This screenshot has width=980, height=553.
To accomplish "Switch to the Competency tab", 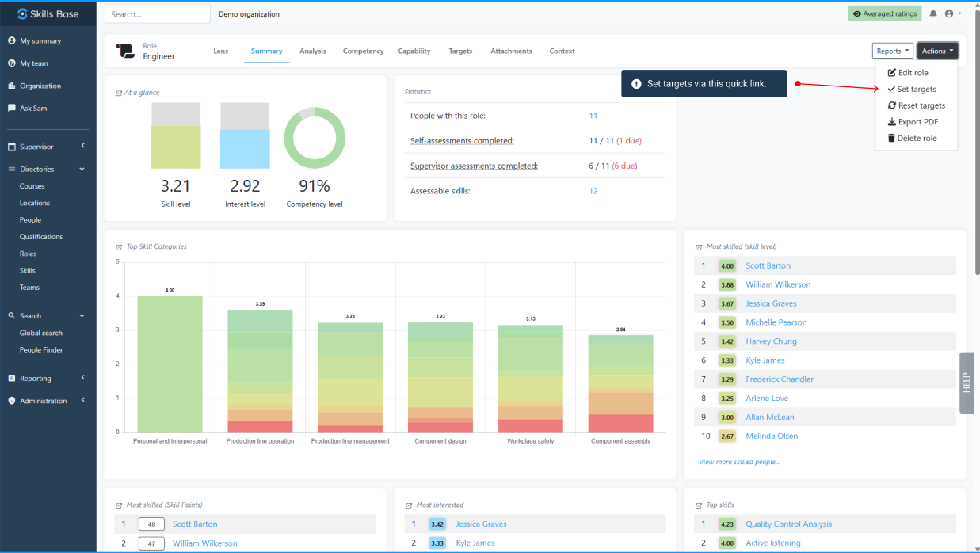I will pos(363,51).
